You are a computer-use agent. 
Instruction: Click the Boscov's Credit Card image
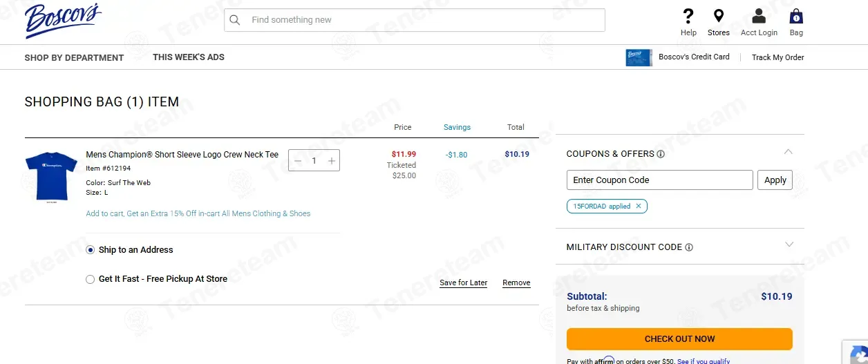639,57
